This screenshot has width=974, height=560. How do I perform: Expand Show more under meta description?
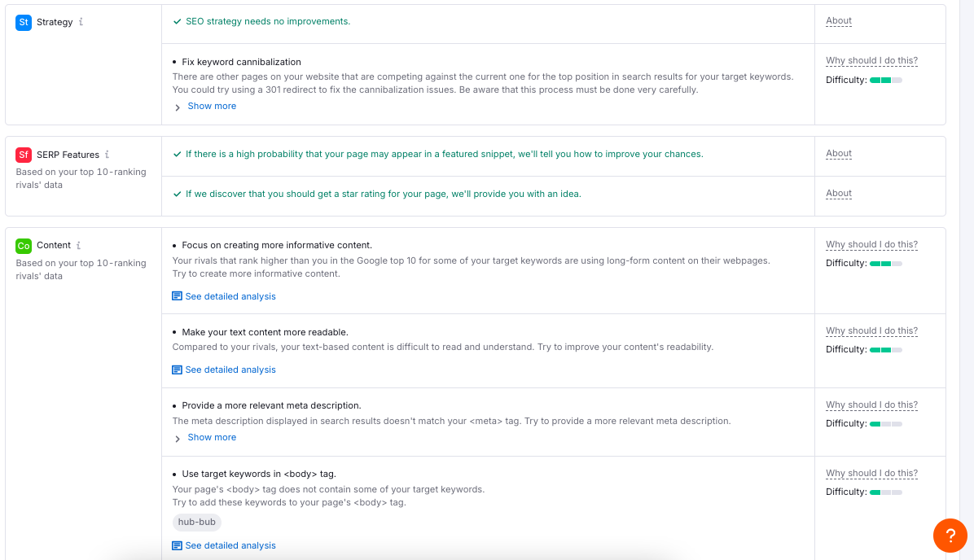[212, 437]
